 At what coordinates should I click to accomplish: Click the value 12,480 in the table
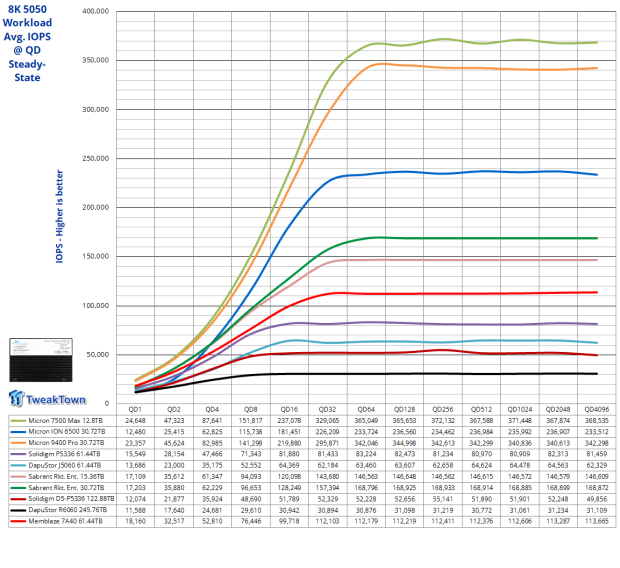(x=135, y=432)
